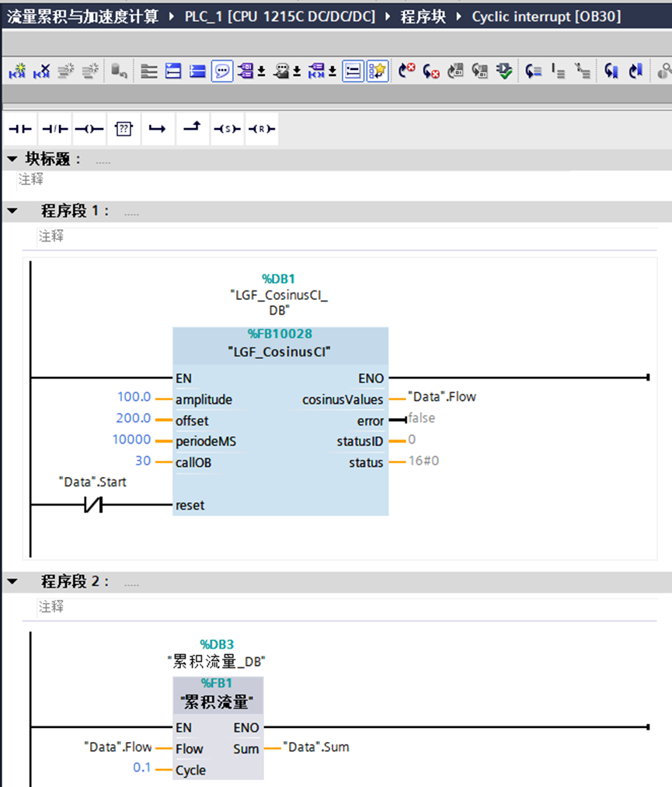Viewport: 672px width, 787px height.
Task: Click the 程序块 breadcrumb
Action: pyautogui.click(x=423, y=16)
